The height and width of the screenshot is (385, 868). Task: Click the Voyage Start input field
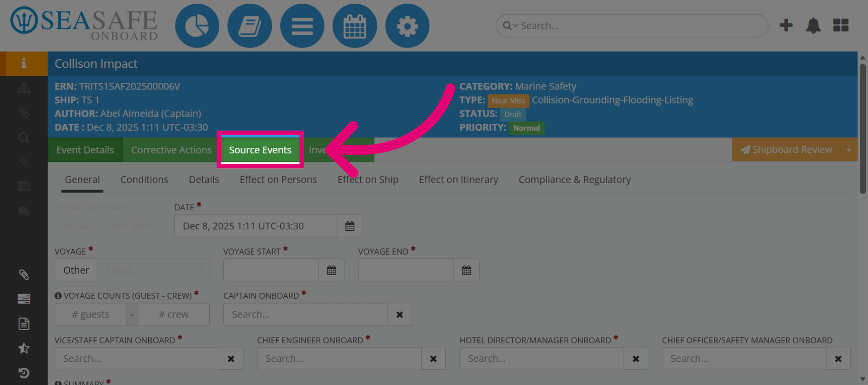[271, 270]
